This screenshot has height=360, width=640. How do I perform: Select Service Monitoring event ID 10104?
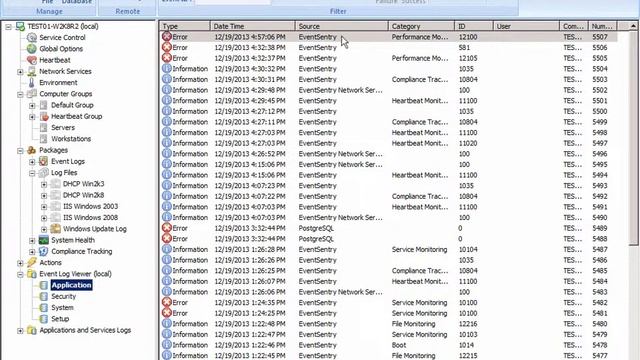click(x=388, y=249)
